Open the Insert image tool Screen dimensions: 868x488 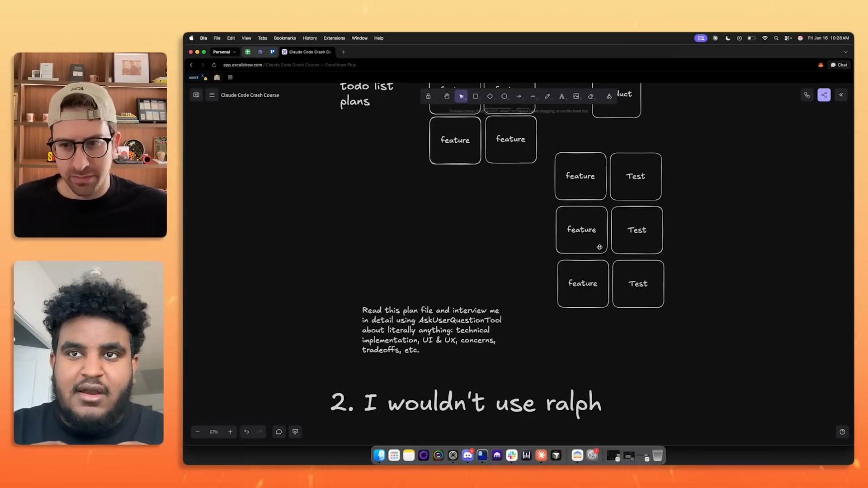coord(576,96)
